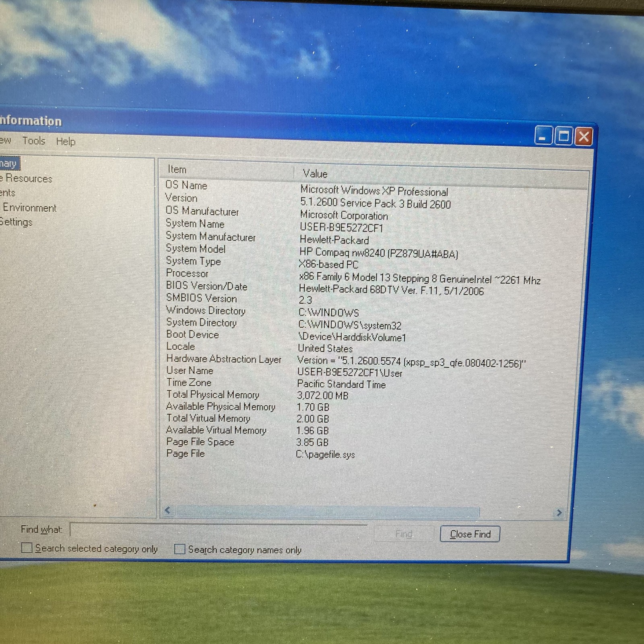Click the 5.1.2600 Service Pack 3 value
The image size is (644, 644).
(x=375, y=203)
